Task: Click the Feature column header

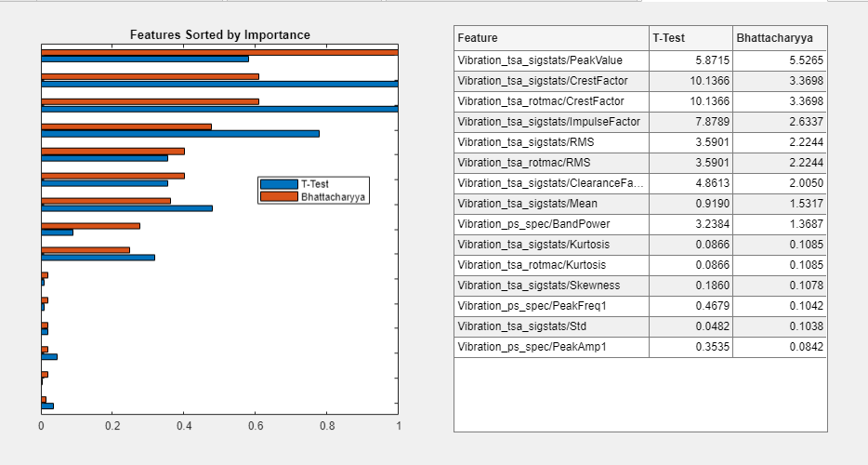Action: (x=551, y=38)
